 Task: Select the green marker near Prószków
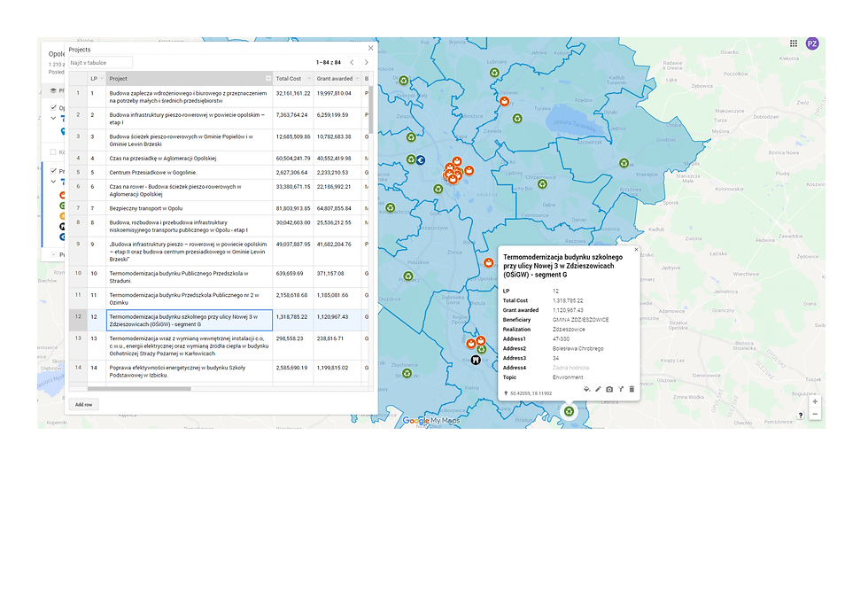(408, 276)
